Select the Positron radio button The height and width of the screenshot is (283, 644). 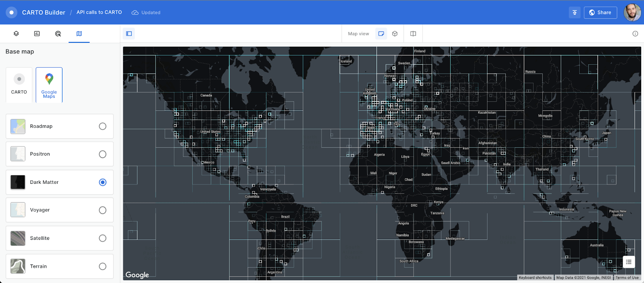point(103,154)
